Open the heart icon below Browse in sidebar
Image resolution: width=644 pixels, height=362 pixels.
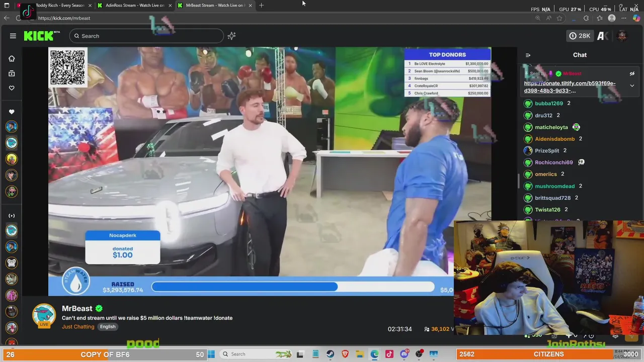[x=12, y=88]
